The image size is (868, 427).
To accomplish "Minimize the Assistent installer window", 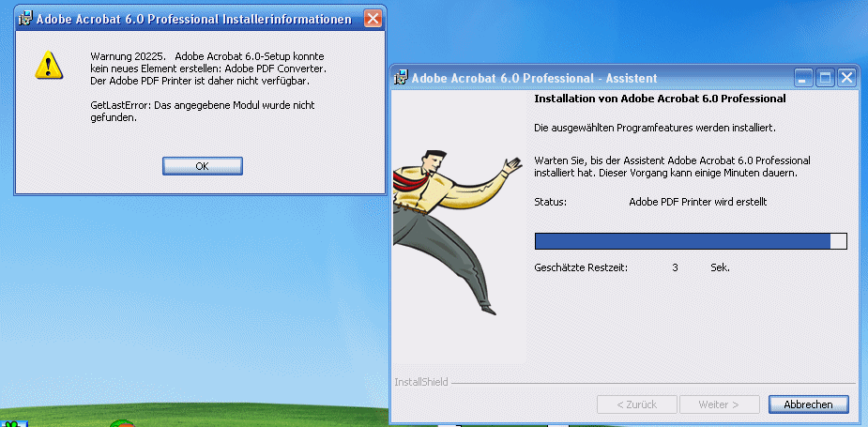I will click(x=804, y=78).
